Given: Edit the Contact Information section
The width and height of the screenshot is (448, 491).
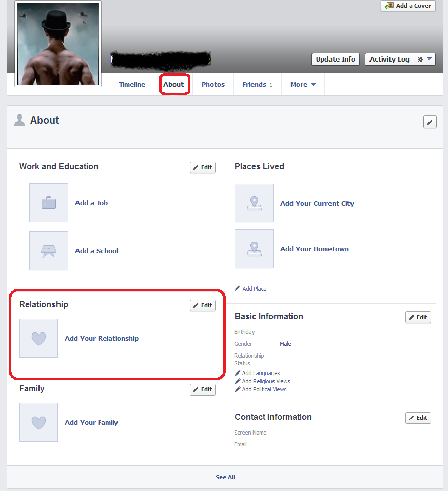Looking at the screenshot, I should (418, 418).
